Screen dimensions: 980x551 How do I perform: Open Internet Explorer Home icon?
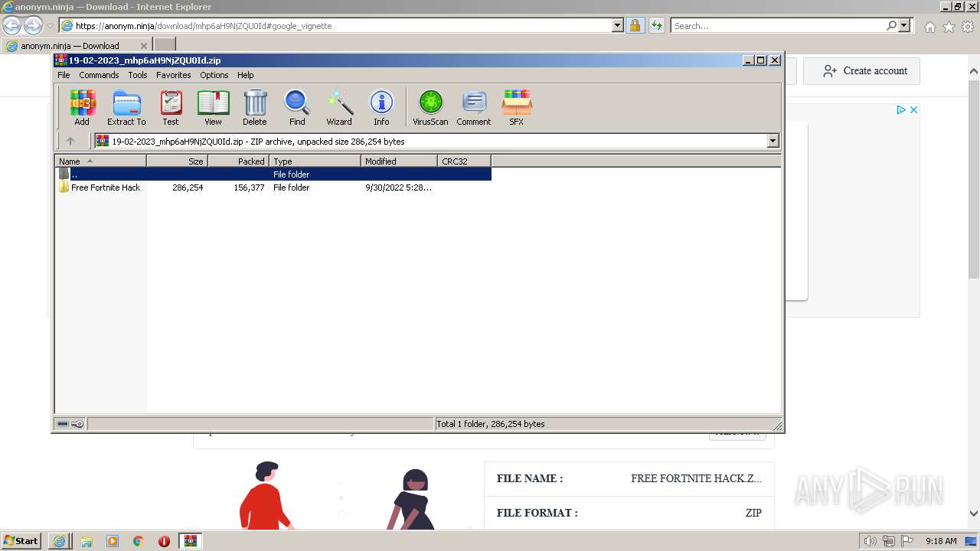click(x=929, y=27)
